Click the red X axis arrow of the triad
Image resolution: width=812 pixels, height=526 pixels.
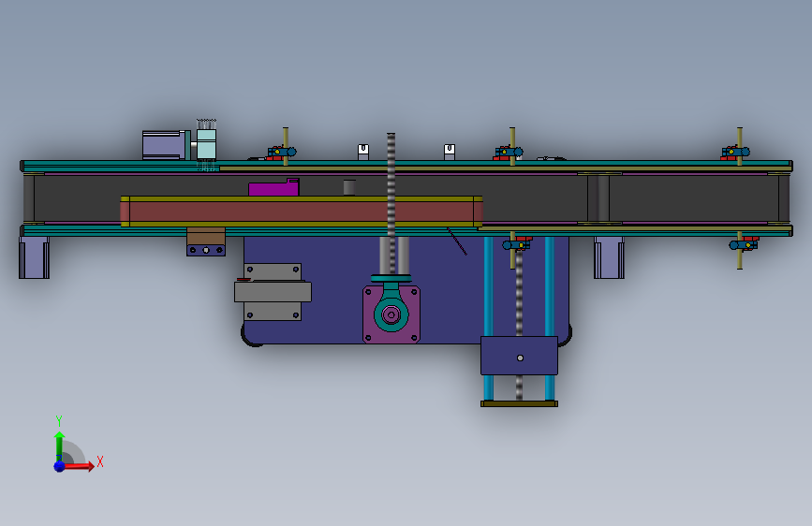tap(78, 466)
